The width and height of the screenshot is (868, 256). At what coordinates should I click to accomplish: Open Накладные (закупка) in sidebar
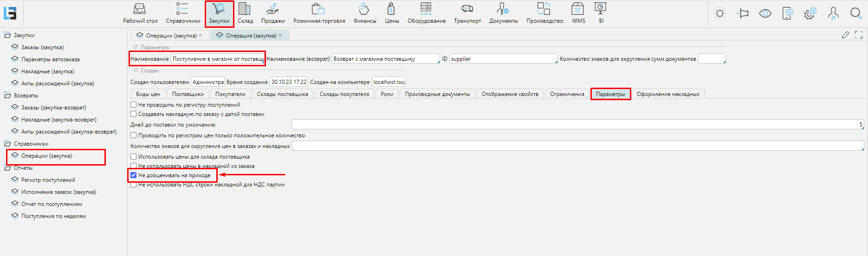coord(47,71)
